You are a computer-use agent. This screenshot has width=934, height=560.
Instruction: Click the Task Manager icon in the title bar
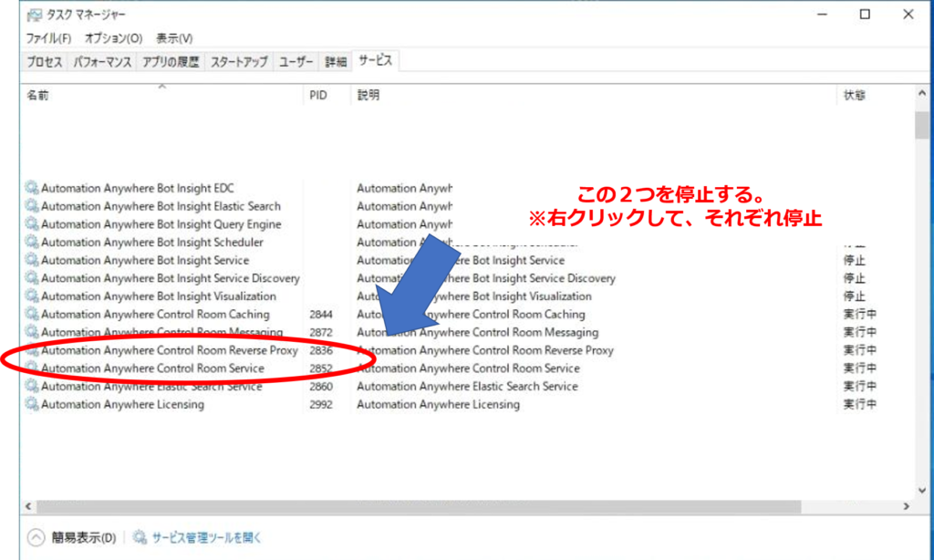[35, 15]
